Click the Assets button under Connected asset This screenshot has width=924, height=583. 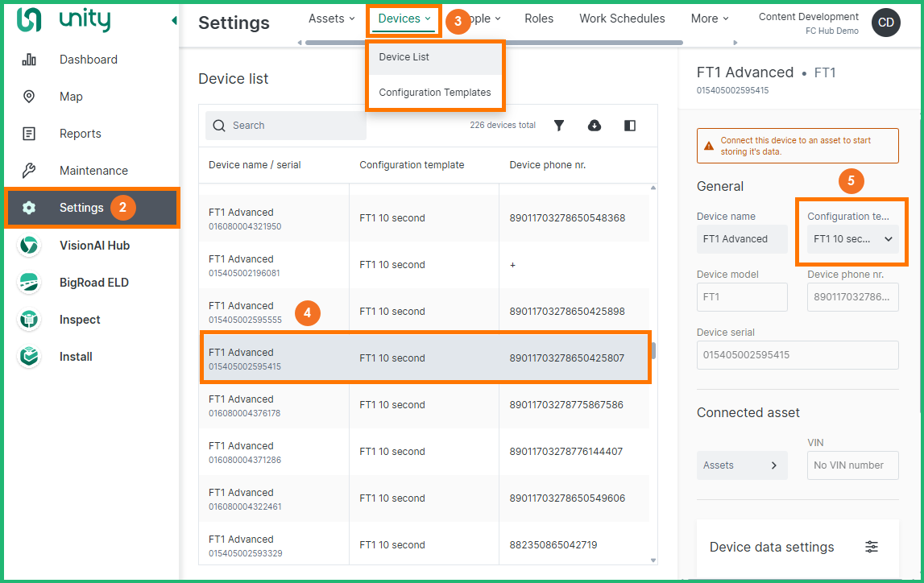click(x=741, y=465)
